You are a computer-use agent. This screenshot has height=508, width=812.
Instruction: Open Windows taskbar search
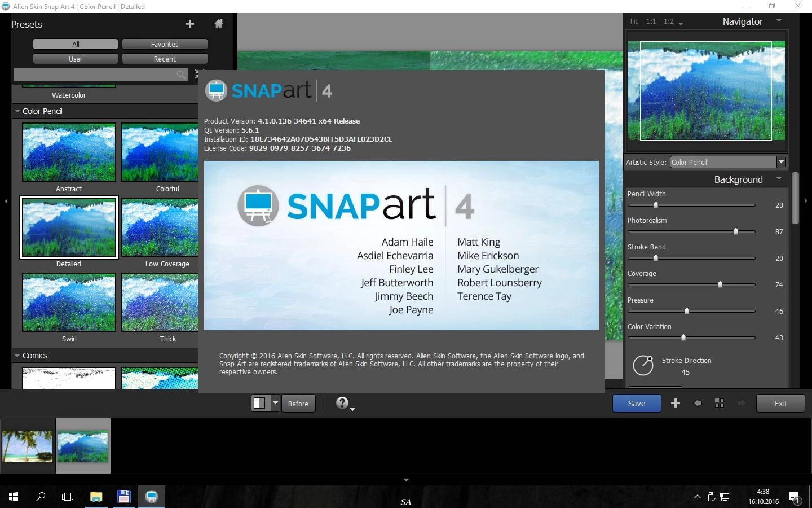pos(41,497)
